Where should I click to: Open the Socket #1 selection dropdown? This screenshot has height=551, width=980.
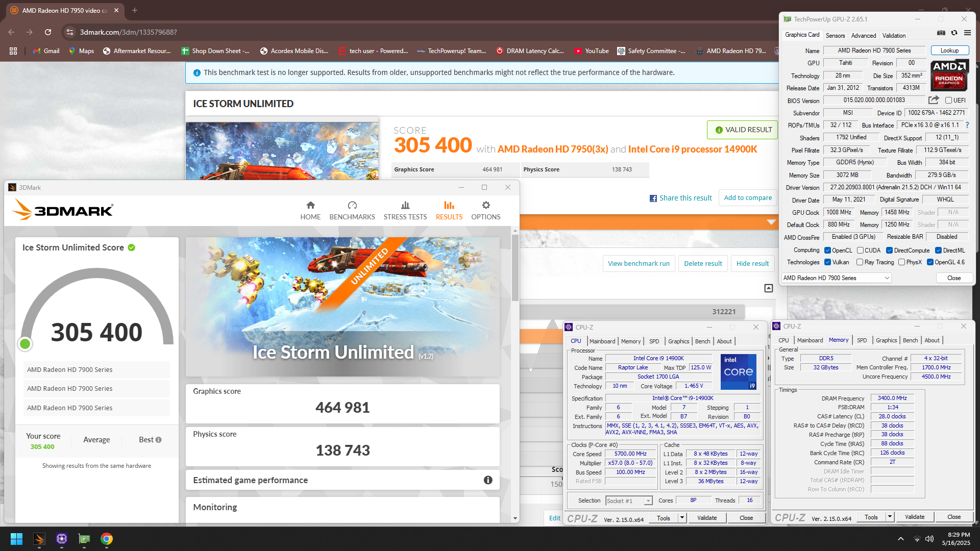pyautogui.click(x=629, y=501)
